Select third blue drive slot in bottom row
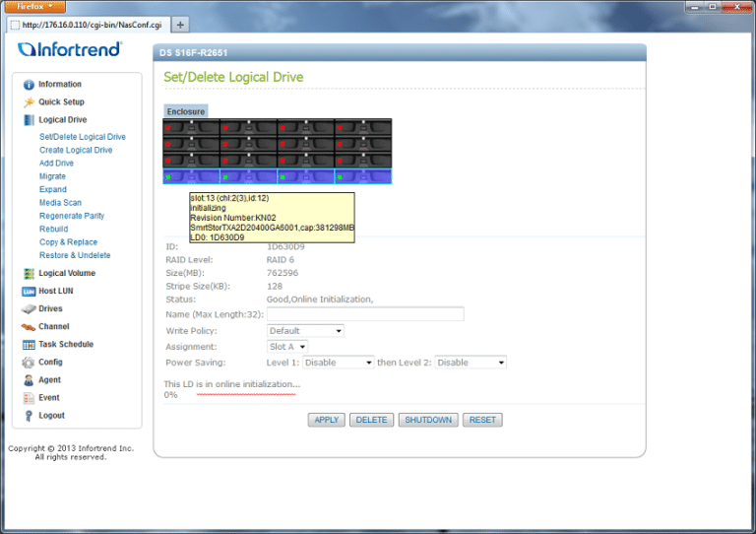 click(306, 177)
